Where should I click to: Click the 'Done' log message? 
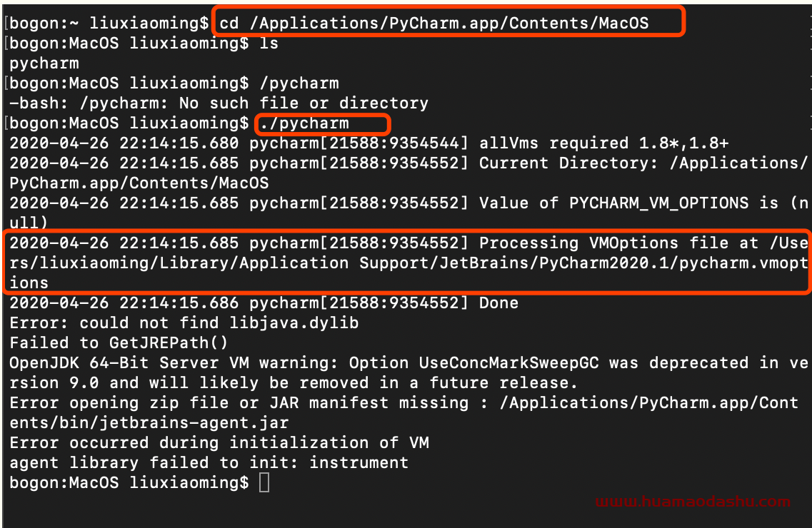pos(498,303)
